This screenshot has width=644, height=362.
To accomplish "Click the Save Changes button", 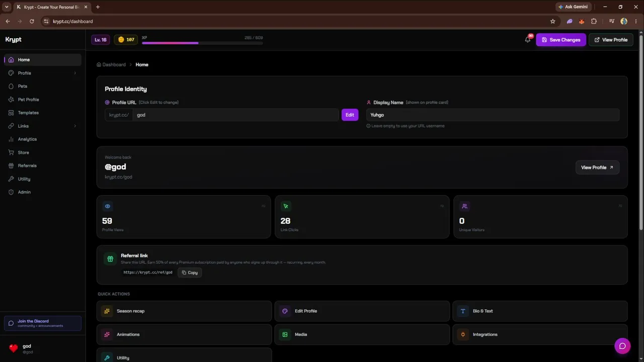I will tap(561, 40).
